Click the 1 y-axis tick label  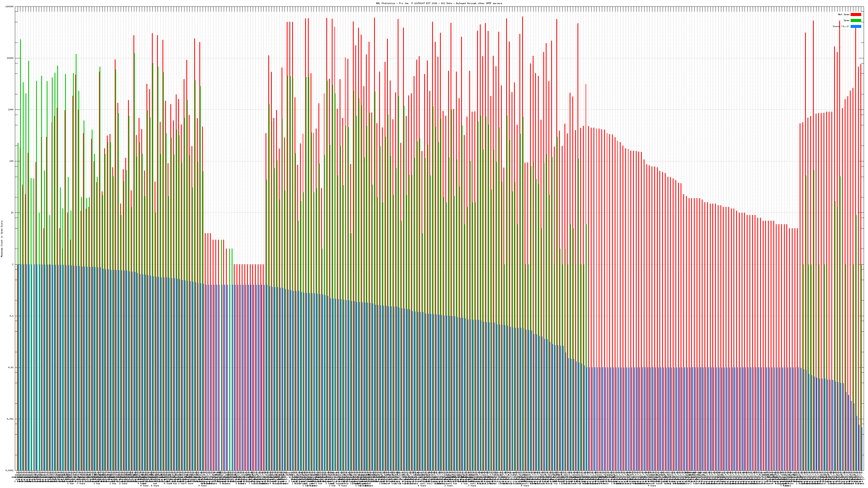(x=13, y=264)
